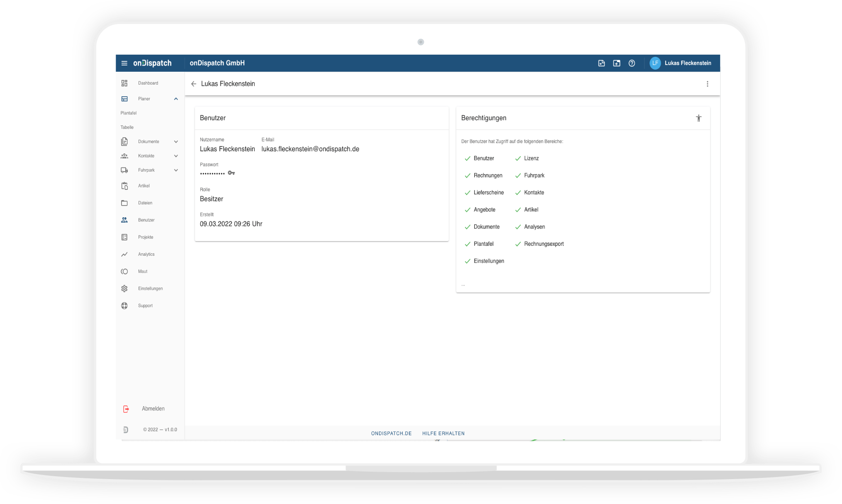Screen dimensions: 842x504
Task: Click the Projekte list icon
Action: (124, 237)
